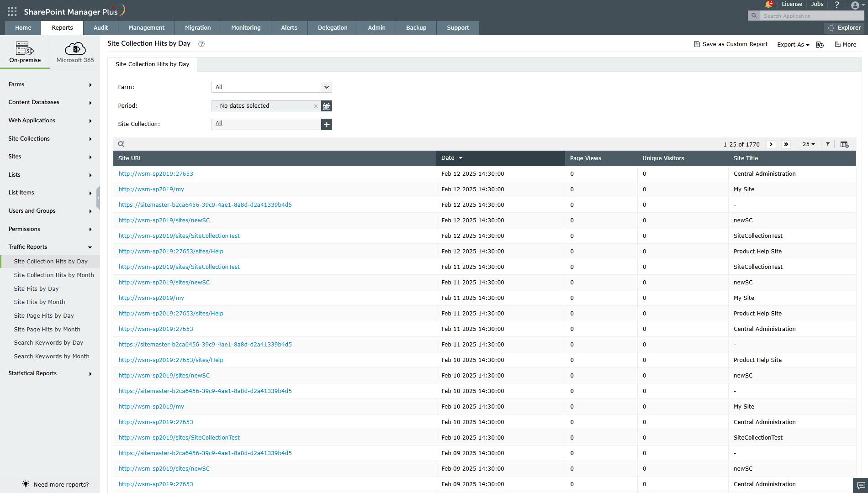Viewport: 868px width, 493px height.
Task: Open the Migration tab
Action: click(x=198, y=28)
